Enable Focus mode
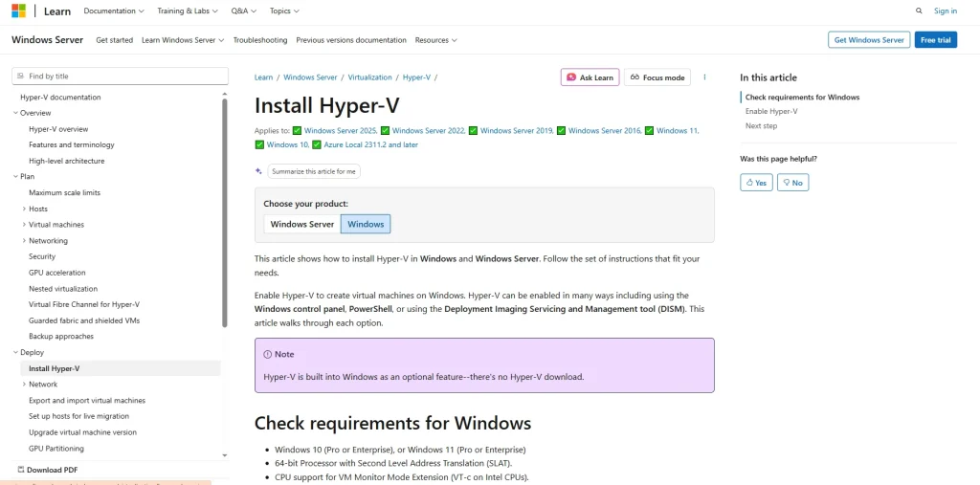Image resolution: width=980 pixels, height=485 pixels. click(657, 77)
